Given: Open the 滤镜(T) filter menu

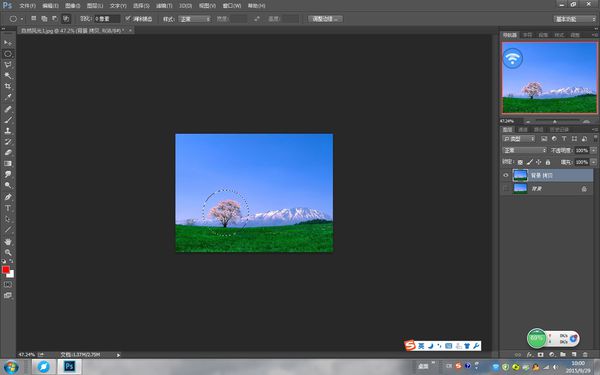Looking at the screenshot, I should pos(164,6).
